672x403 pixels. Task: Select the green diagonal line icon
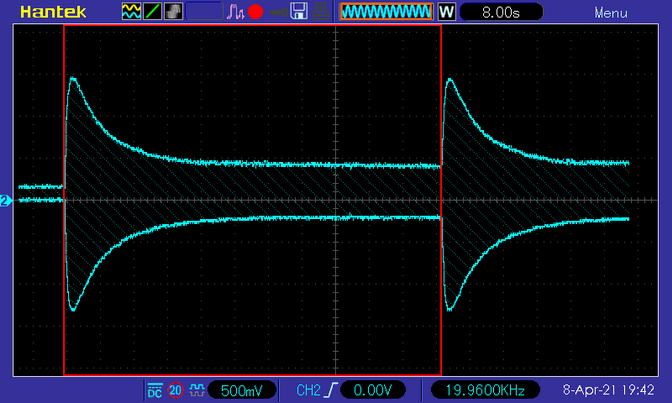pyautogui.click(x=152, y=12)
